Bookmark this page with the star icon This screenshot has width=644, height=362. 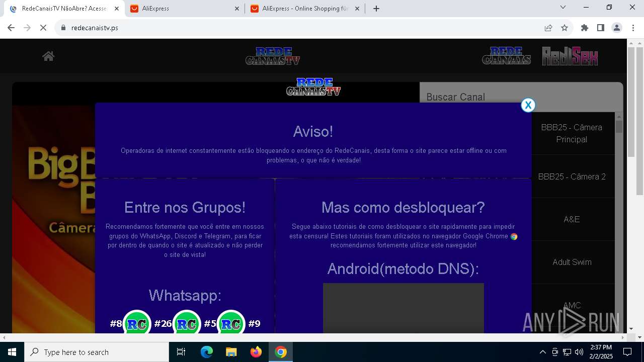pos(565,28)
